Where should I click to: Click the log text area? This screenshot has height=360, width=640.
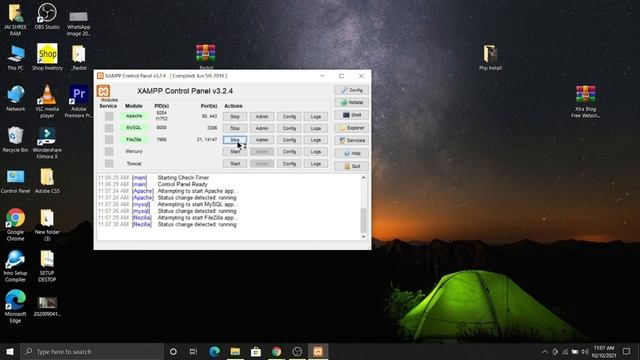(x=228, y=207)
